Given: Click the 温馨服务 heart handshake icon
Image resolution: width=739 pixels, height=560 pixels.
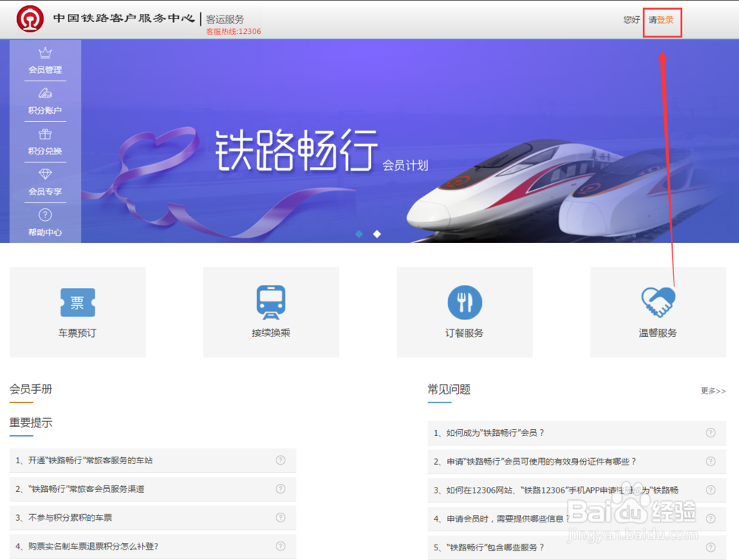Looking at the screenshot, I should [658, 302].
